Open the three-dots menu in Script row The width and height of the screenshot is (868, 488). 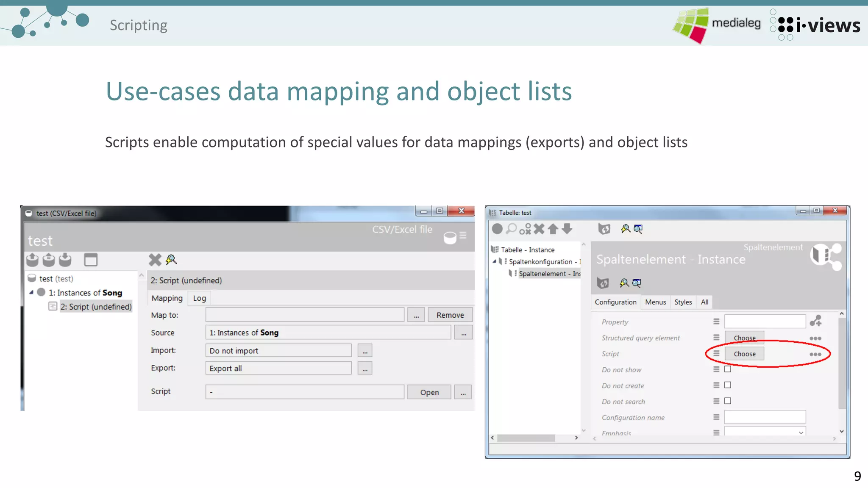coord(815,354)
